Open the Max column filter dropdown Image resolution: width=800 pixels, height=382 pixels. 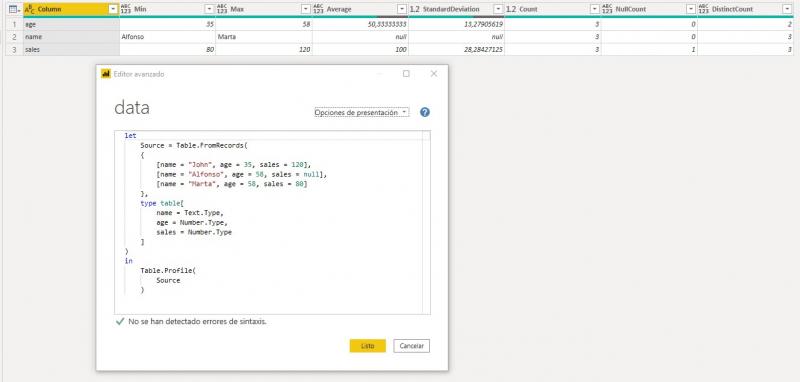[x=306, y=9]
